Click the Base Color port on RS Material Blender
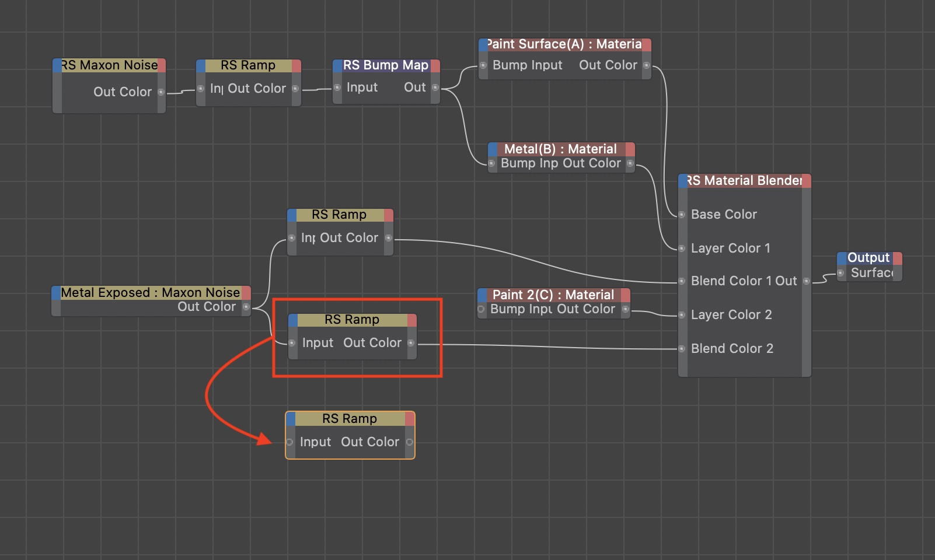 click(682, 215)
